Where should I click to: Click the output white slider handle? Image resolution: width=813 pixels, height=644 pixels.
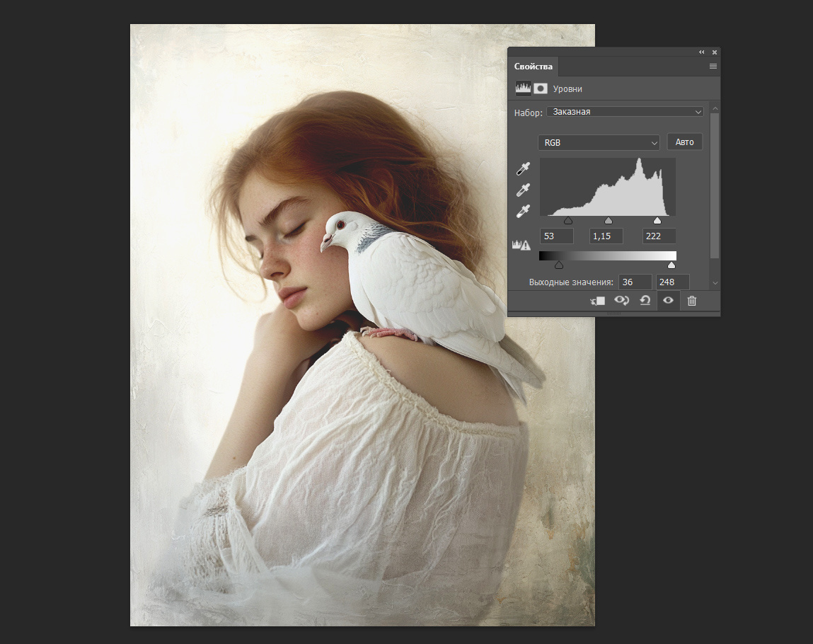point(671,265)
